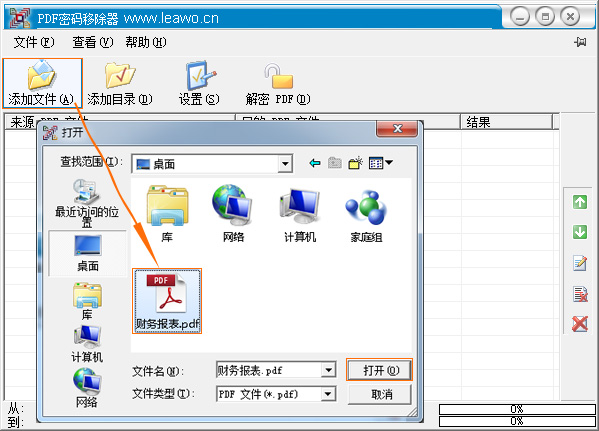This screenshot has width=599, height=431.
Task: Click the 打开(O) button
Action: 379,370
